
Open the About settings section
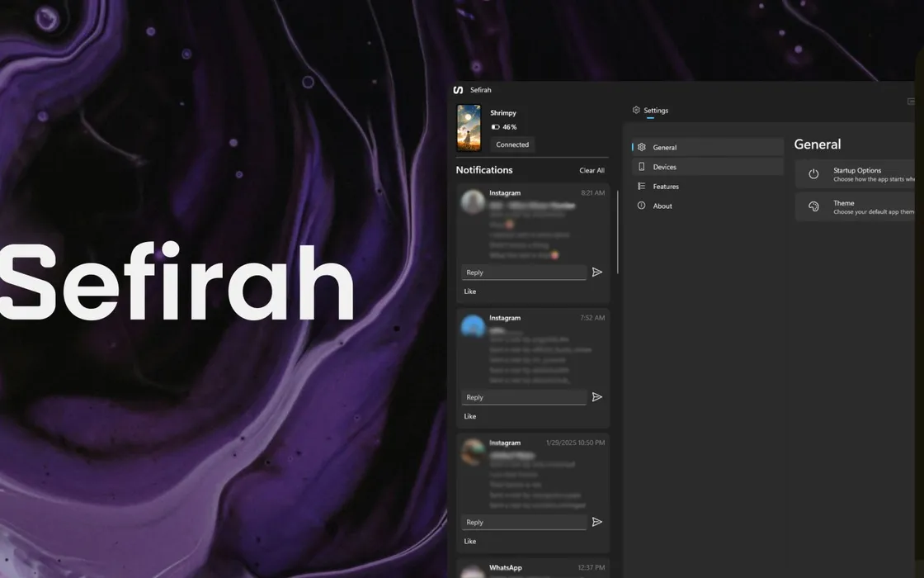pos(708,206)
